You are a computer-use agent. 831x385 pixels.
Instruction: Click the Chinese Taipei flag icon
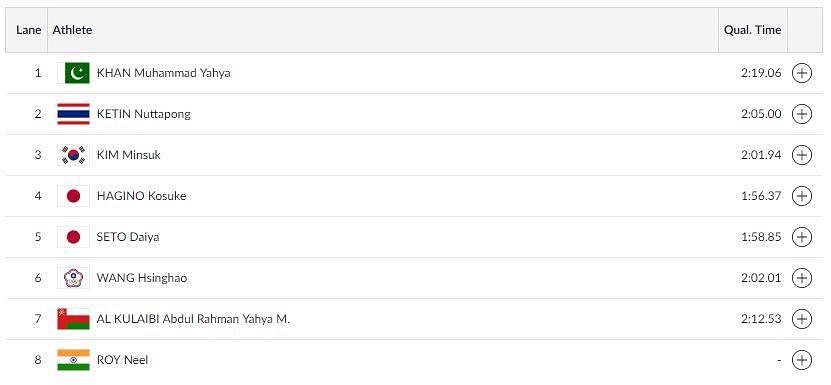[74, 278]
